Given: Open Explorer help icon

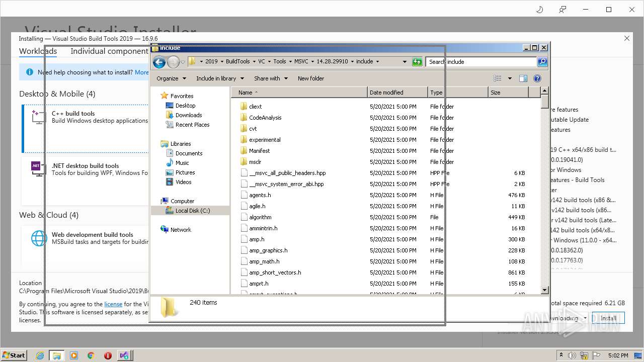Looking at the screenshot, I should click(x=537, y=78).
